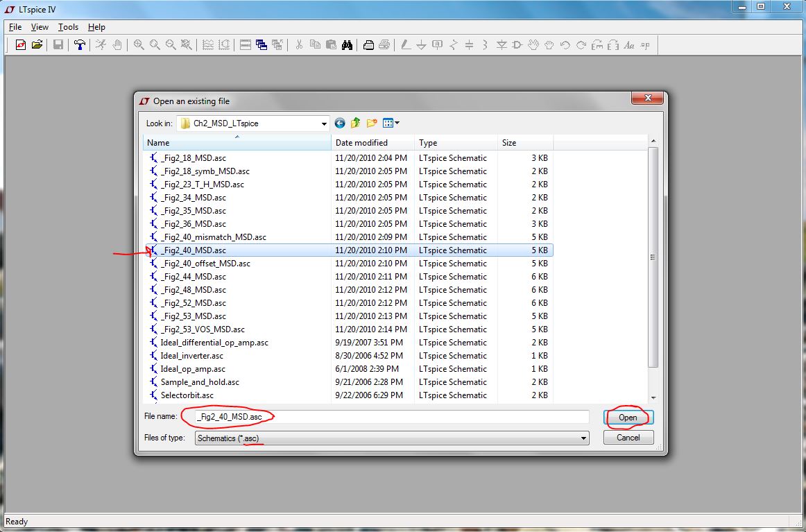
Task: Sort by the Size column header
Action: point(525,143)
